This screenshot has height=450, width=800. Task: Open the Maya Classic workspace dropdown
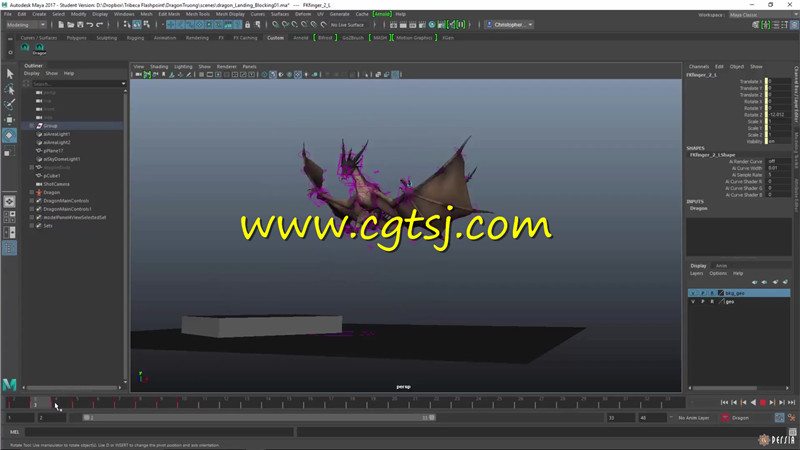[x=763, y=15]
